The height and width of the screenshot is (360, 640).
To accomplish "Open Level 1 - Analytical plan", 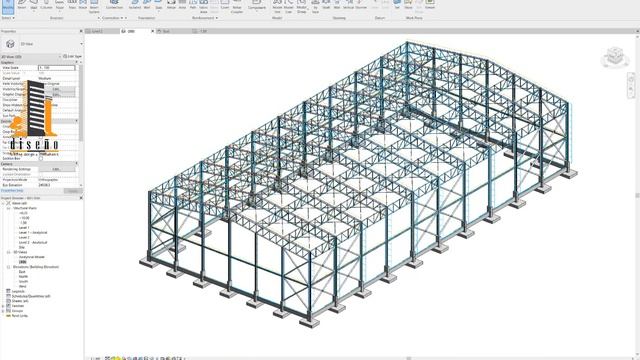I will tap(33, 233).
